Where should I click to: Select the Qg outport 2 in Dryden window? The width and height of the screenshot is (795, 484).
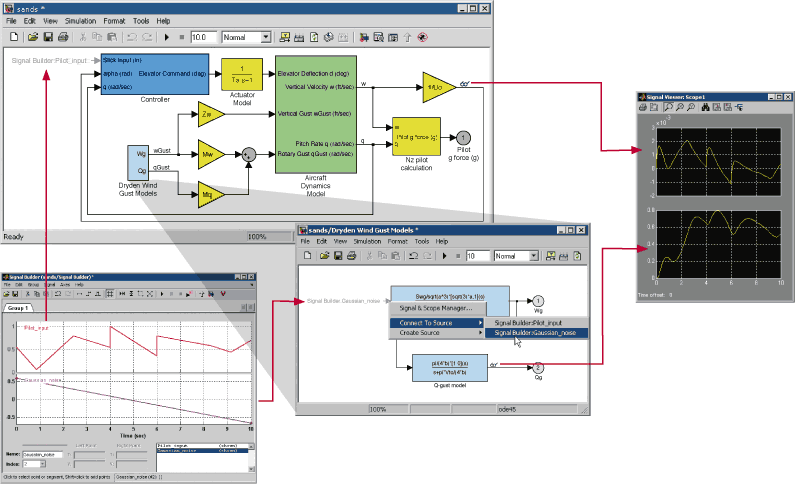[x=538, y=367]
